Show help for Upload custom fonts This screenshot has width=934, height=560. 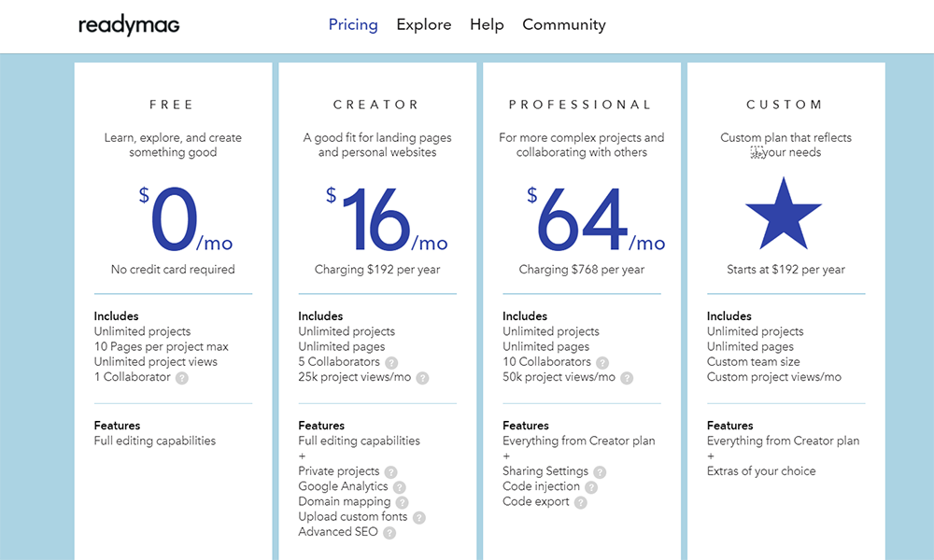point(418,517)
